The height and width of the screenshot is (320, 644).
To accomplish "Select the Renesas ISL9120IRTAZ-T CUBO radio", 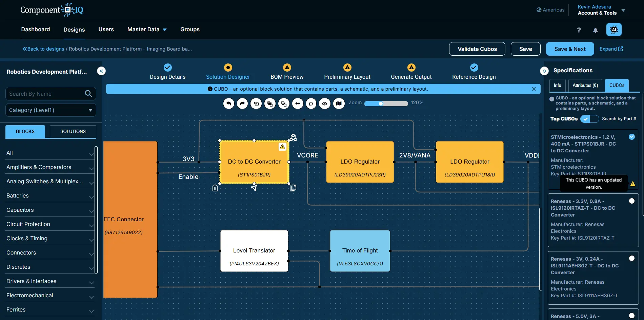I will 632,201.
